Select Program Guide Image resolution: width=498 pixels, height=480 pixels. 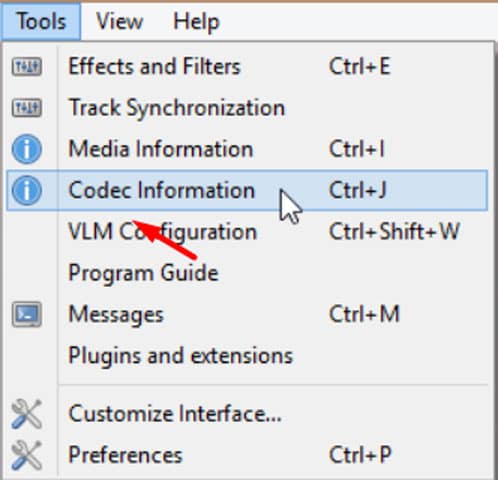[247, 273]
